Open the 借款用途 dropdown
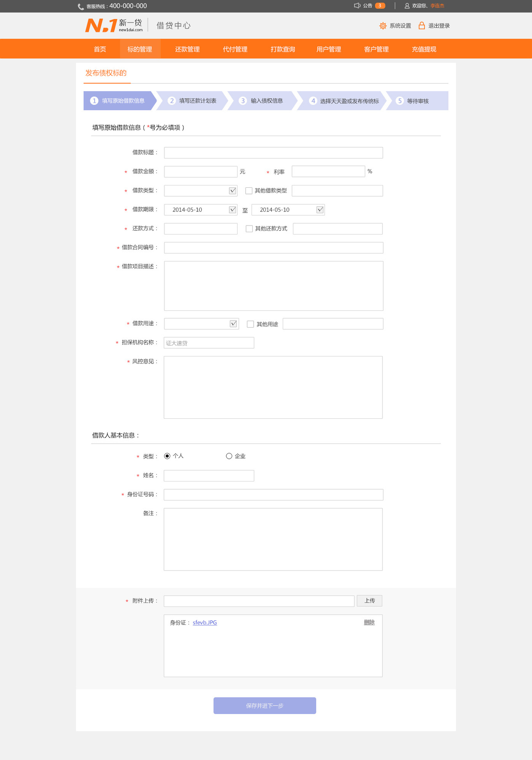This screenshot has height=760, width=532. pos(233,324)
